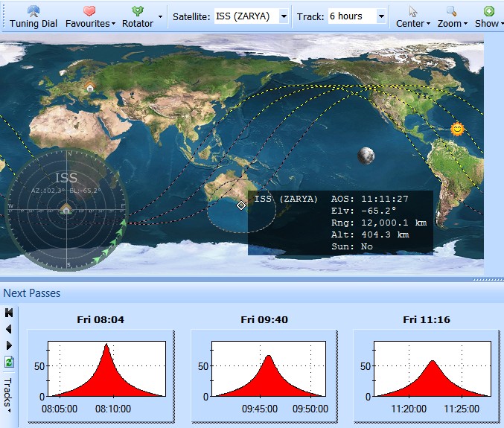Open the Center menu
Image resolution: width=504 pixels, height=428 pixels.
tap(412, 17)
